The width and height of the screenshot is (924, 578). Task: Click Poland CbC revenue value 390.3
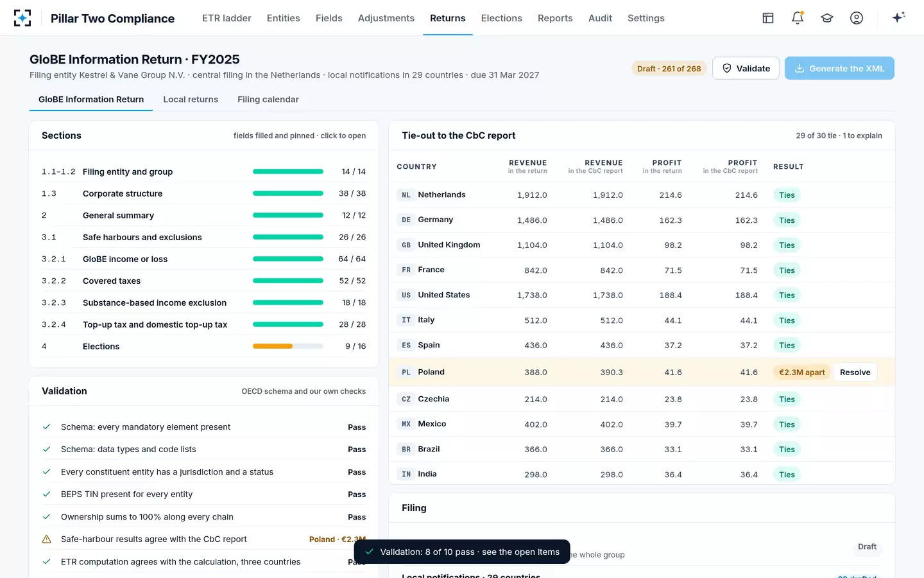611,372
